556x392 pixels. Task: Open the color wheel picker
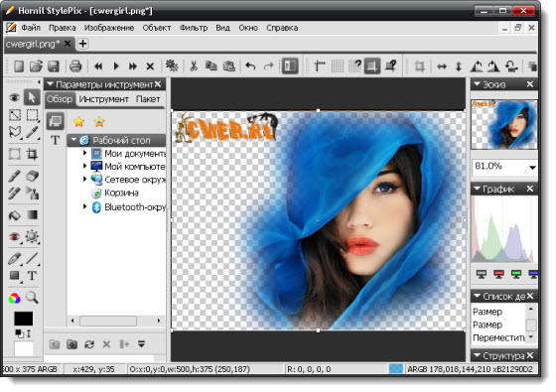pyautogui.click(x=15, y=299)
